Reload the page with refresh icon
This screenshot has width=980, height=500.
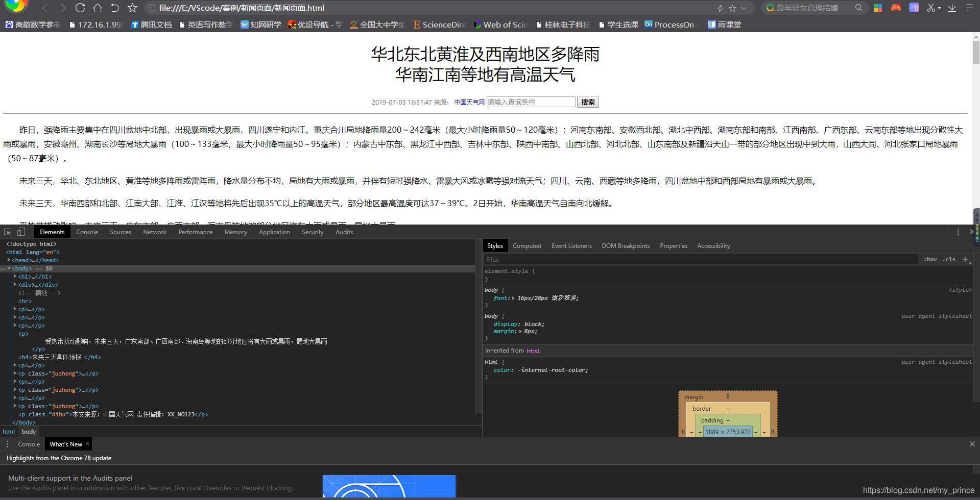(80, 8)
